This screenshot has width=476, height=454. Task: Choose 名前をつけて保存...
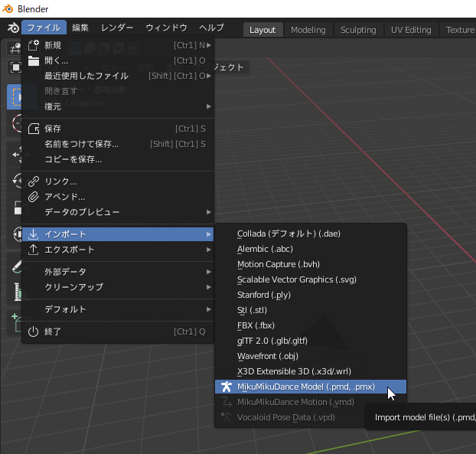click(x=118, y=144)
